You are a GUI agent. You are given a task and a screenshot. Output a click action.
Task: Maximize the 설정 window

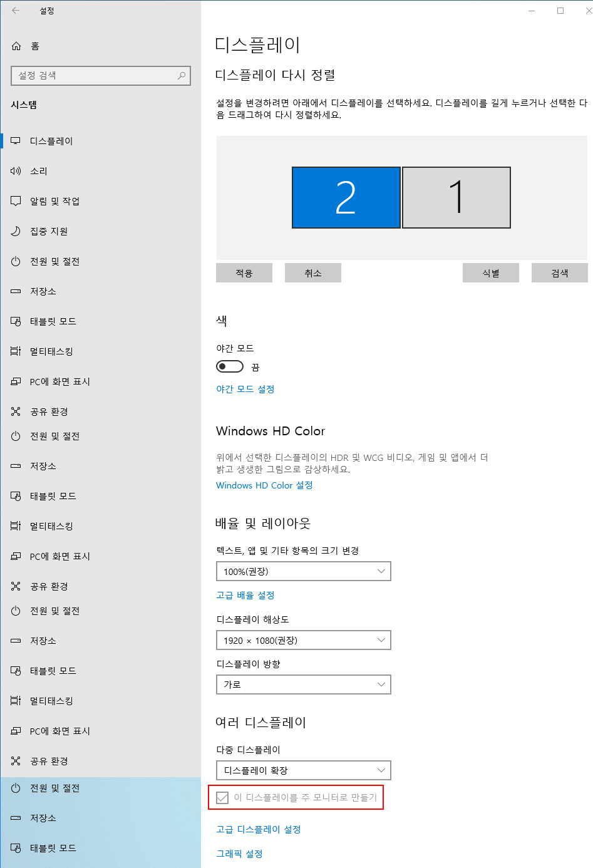pos(560,11)
